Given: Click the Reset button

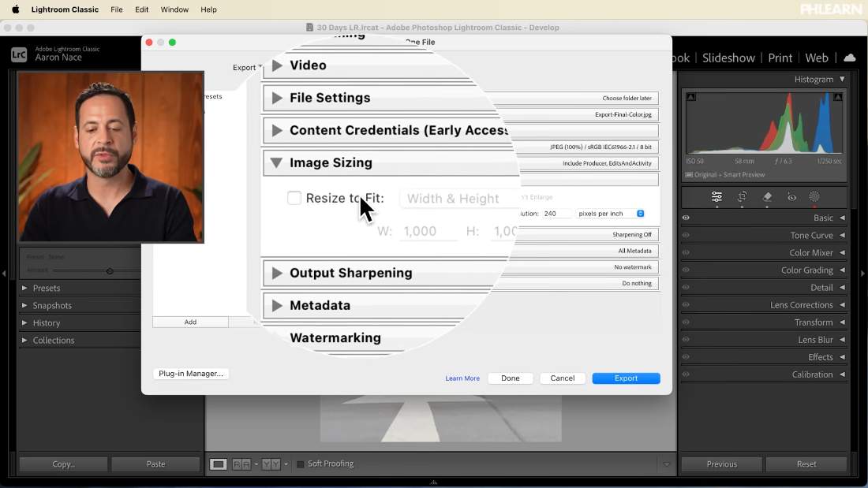Looking at the screenshot, I should tap(806, 464).
